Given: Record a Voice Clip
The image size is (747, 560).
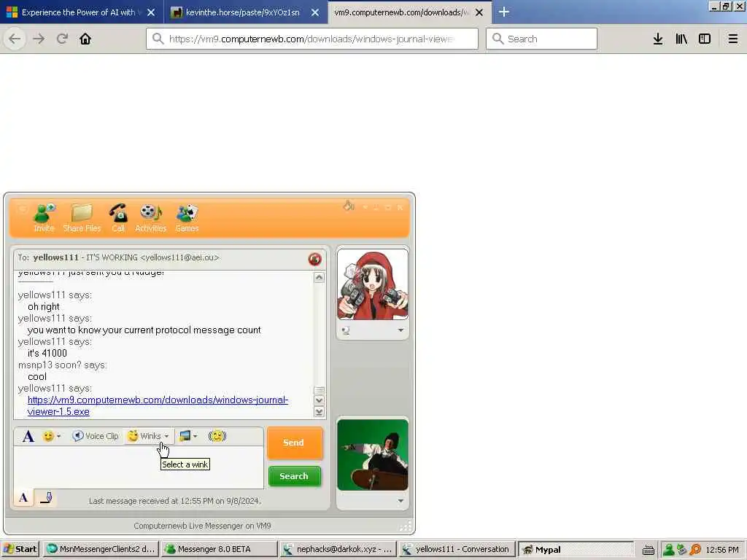Looking at the screenshot, I should click(x=96, y=436).
